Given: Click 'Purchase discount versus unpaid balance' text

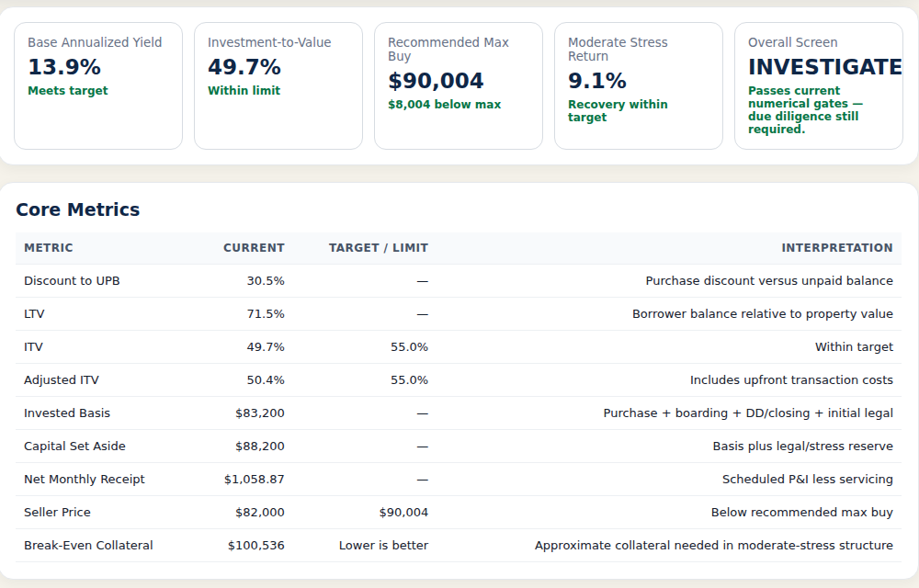Looking at the screenshot, I should tap(769, 281).
